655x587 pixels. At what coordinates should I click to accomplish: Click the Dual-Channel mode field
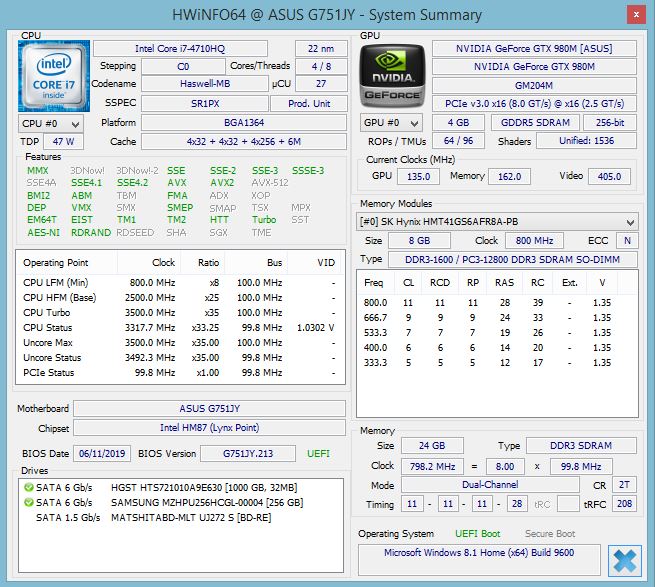pyautogui.click(x=490, y=485)
